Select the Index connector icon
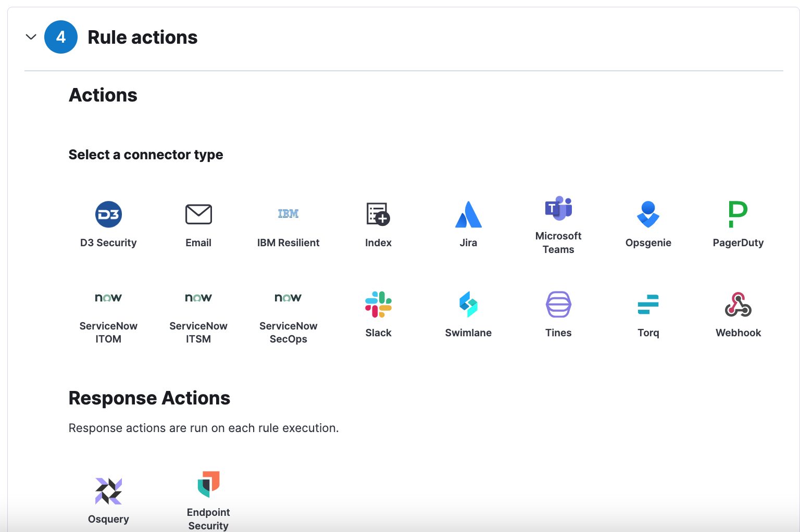Screen dimensions: 800x532 click(x=378, y=214)
